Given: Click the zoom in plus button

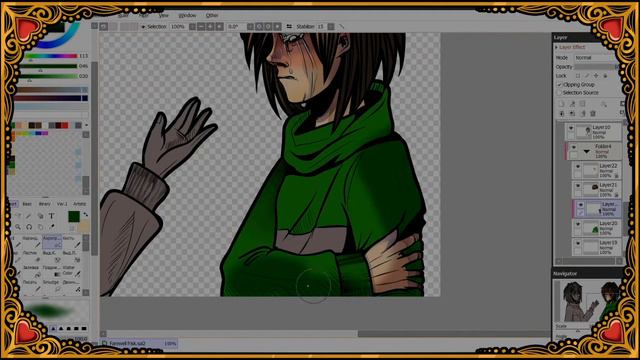Looking at the screenshot, I should click(210, 27).
